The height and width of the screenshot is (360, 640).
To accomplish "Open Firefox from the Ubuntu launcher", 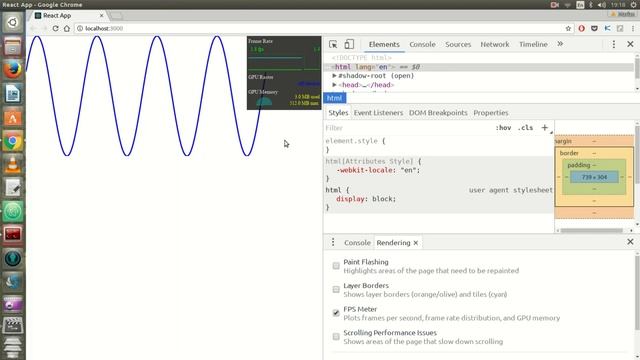I will (13, 69).
